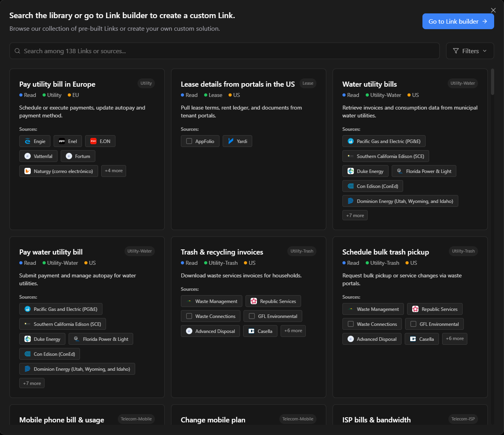Click Republic Services logo in Trash & recycling invoices card
The height and width of the screenshot is (435, 504).
254,301
